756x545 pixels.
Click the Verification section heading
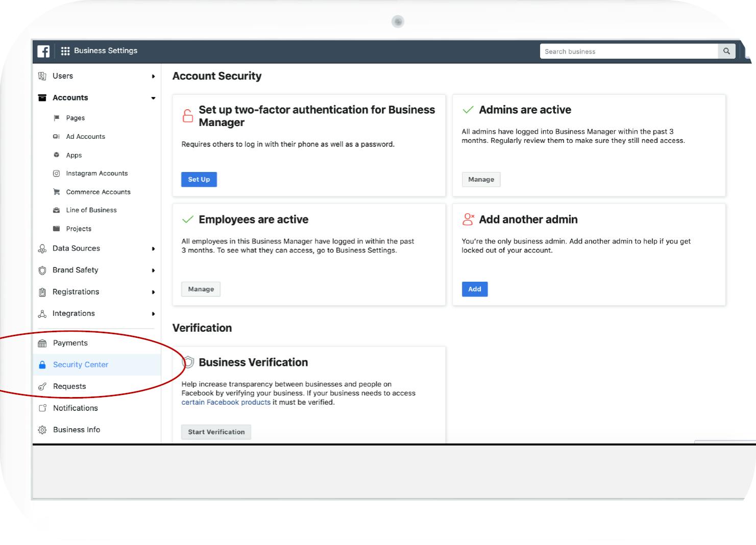(202, 328)
